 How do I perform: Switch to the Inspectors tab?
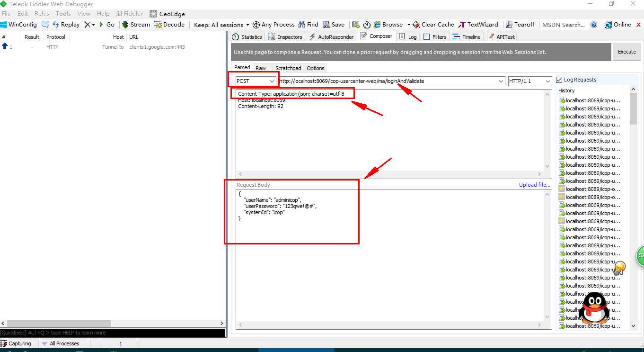[285, 36]
